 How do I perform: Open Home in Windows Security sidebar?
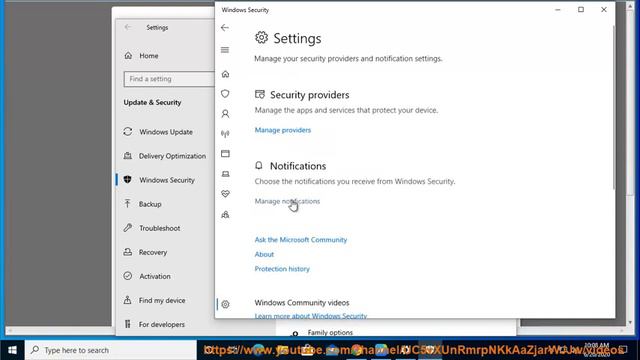click(x=225, y=74)
